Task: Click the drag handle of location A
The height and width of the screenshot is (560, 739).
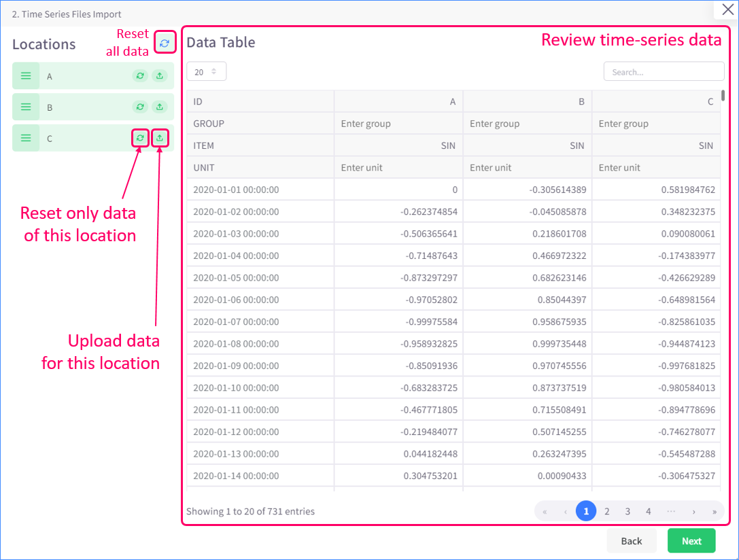Action: click(x=26, y=76)
